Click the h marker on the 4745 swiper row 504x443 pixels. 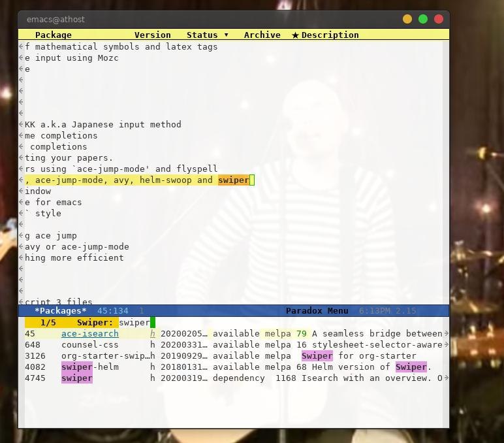click(153, 378)
